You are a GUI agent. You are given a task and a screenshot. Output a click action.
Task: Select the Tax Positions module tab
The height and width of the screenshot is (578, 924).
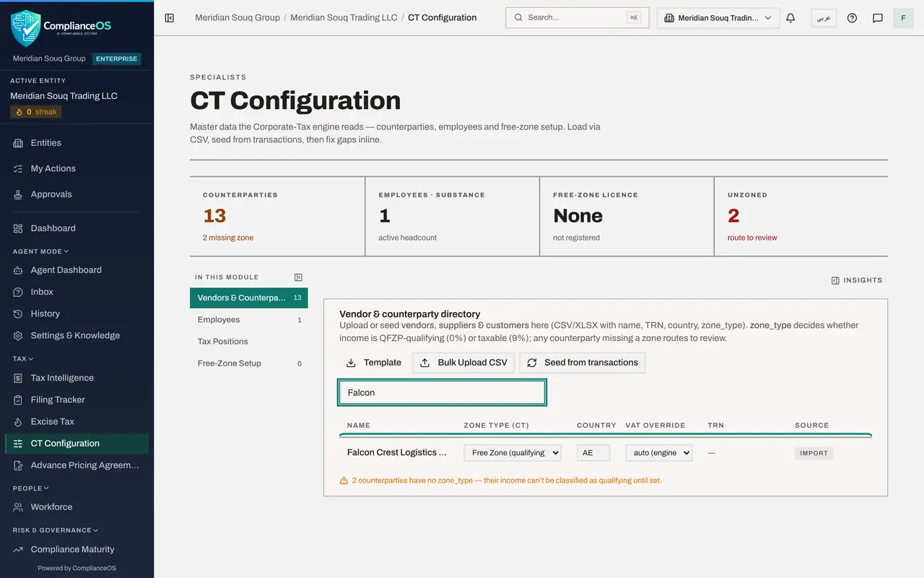249,341
